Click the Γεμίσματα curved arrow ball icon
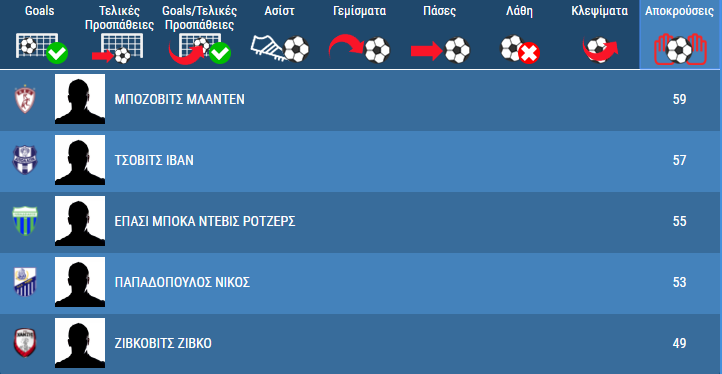Image resolution: width=722 pixels, height=374 pixels. pyautogui.click(x=359, y=49)
